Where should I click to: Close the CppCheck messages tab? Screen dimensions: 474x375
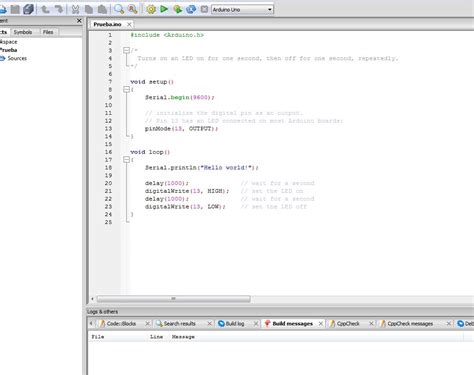pyautogui.click(x=449, y=324)
